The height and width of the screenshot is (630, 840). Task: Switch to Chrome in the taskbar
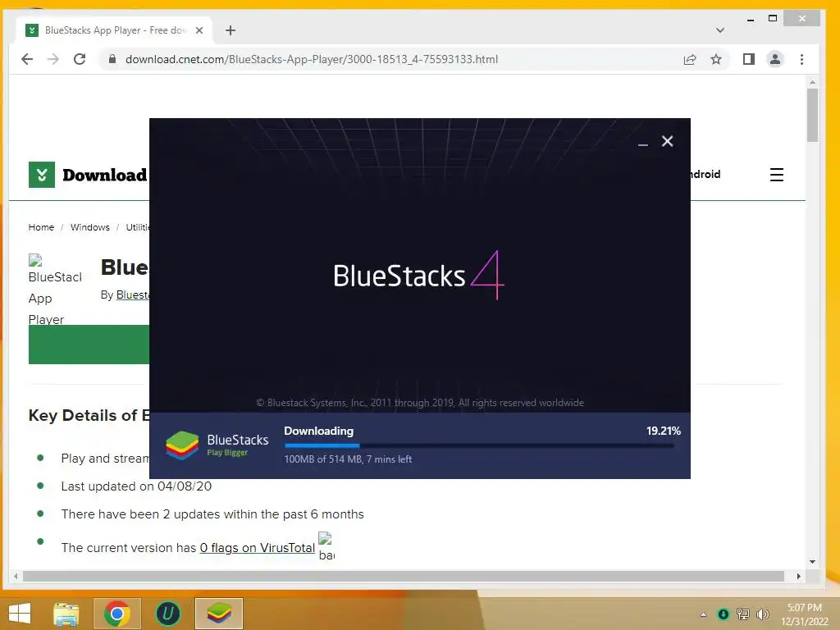click(x=117, y=614)
